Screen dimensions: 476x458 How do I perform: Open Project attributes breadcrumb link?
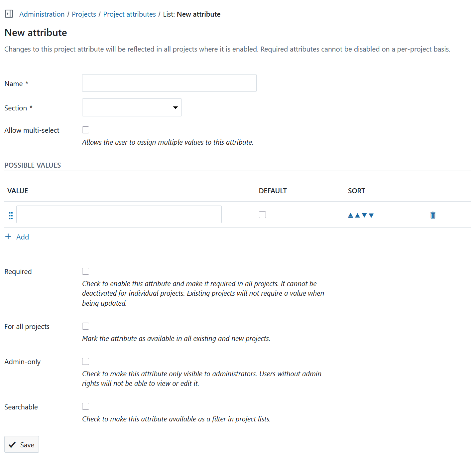pyautogui.click(x=129, y=14)
